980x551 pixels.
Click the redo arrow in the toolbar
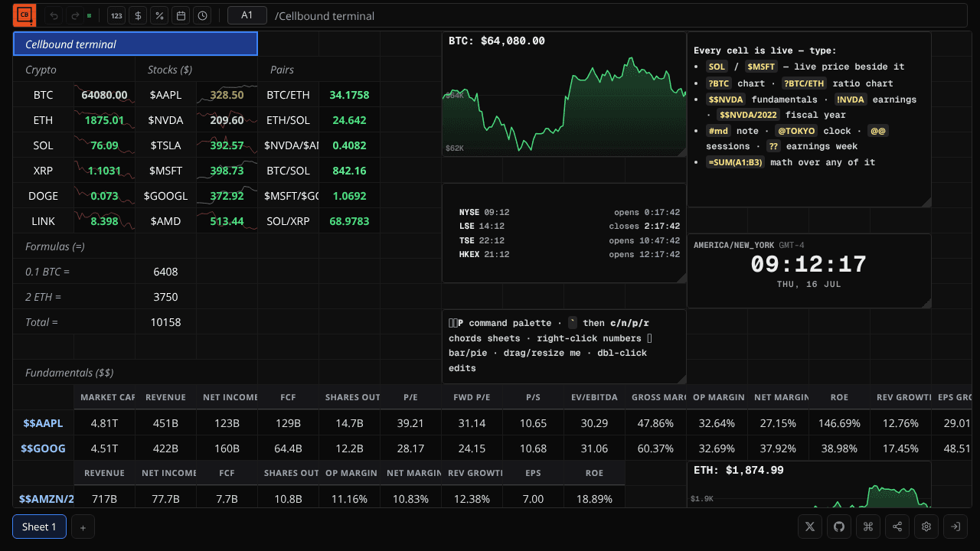click(74, 15)
